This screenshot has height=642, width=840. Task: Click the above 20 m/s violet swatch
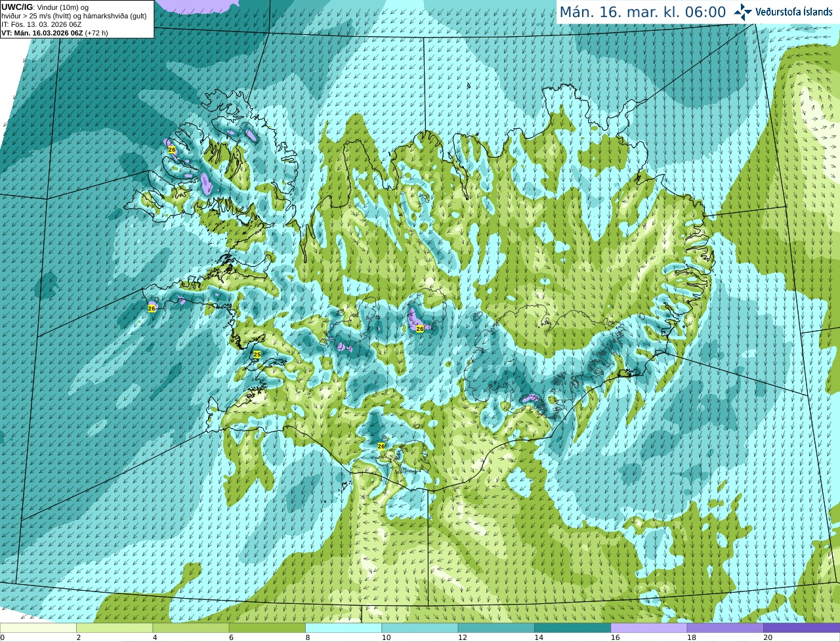(x=802, y=628)
